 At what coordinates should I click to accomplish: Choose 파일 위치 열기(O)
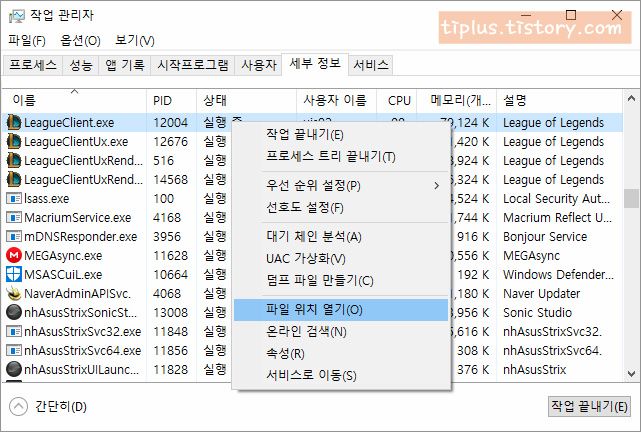coord(341,310)
